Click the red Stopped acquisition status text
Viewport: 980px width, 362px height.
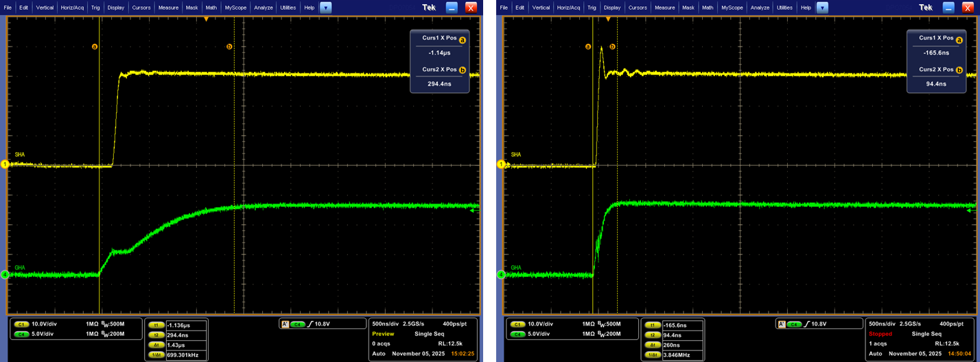[x=880, y=334]
